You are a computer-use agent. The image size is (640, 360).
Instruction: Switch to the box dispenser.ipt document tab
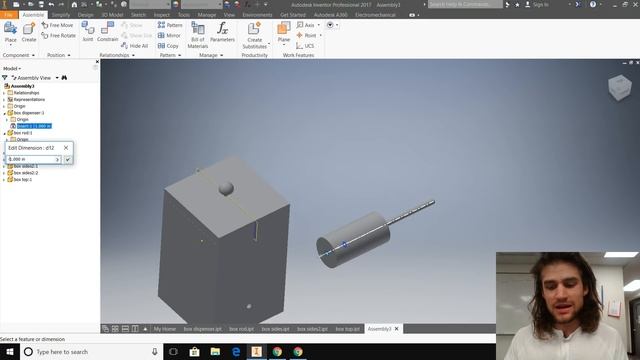(202, 329)
